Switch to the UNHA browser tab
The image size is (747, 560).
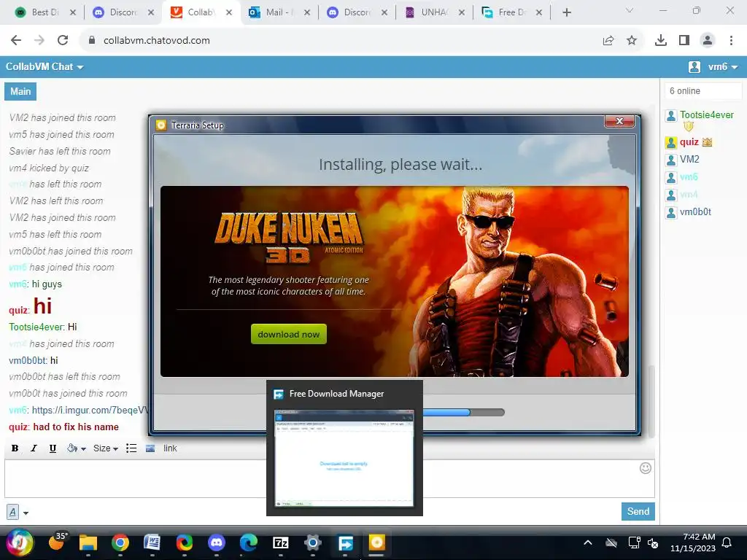point(433,12)
